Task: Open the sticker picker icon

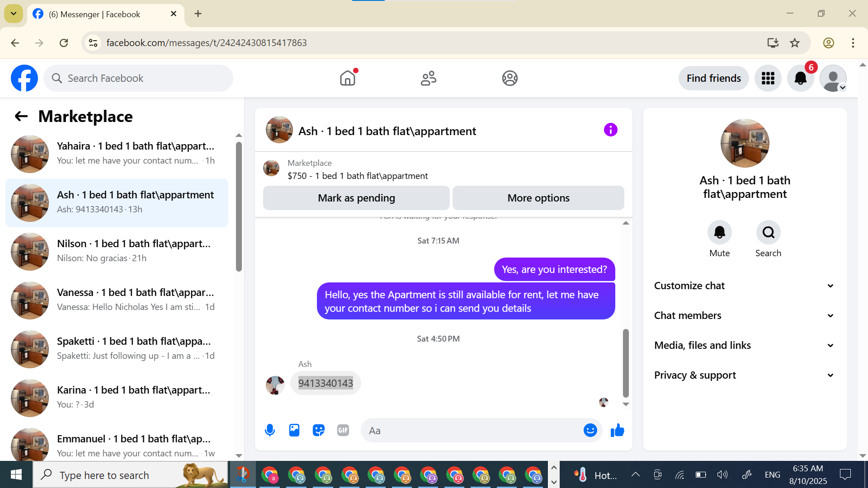Action: point(319,430)
